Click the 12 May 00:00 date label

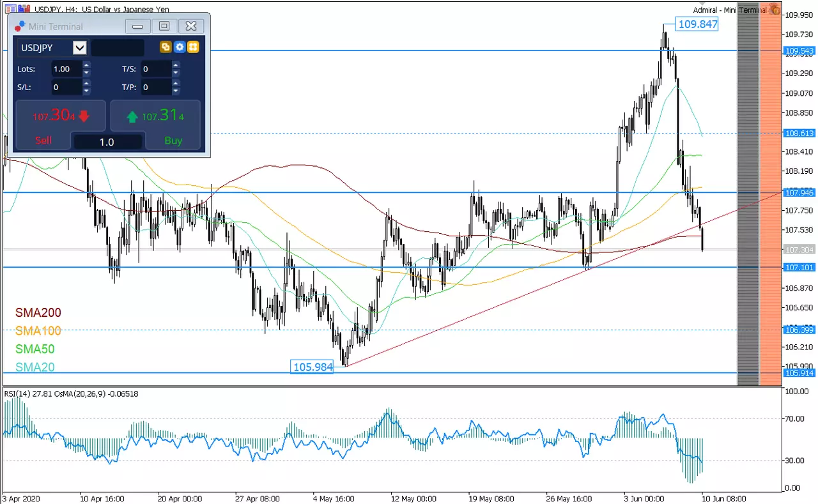tap(413, 498)
